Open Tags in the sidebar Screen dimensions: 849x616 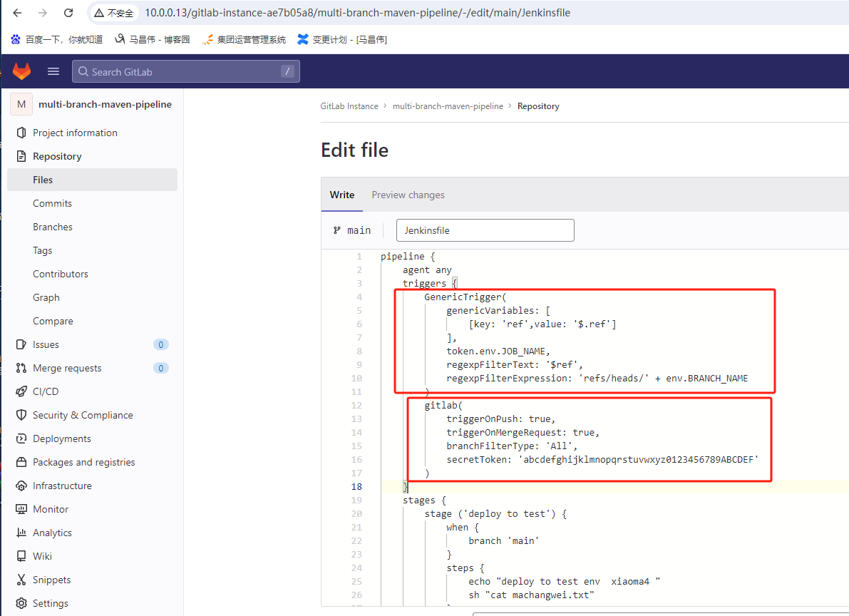42,250
